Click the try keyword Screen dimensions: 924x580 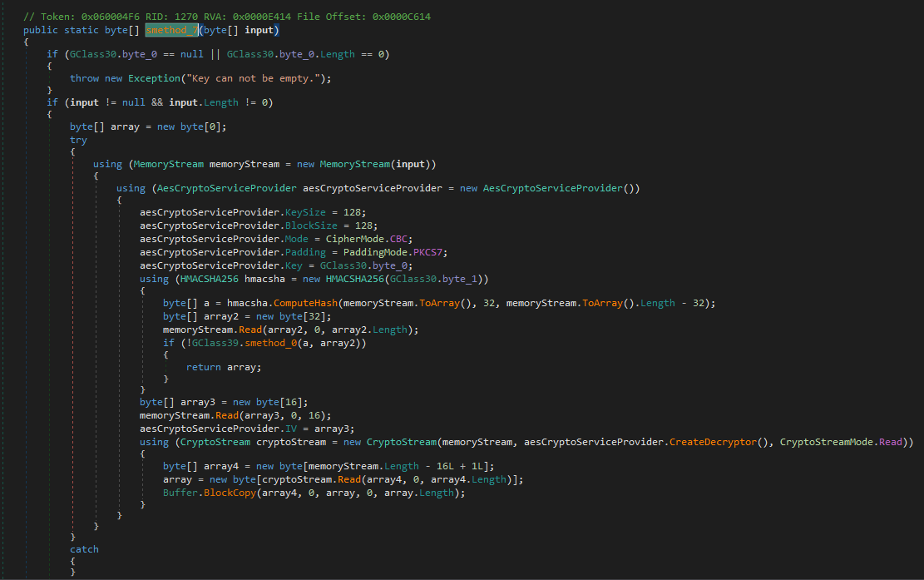78,141
